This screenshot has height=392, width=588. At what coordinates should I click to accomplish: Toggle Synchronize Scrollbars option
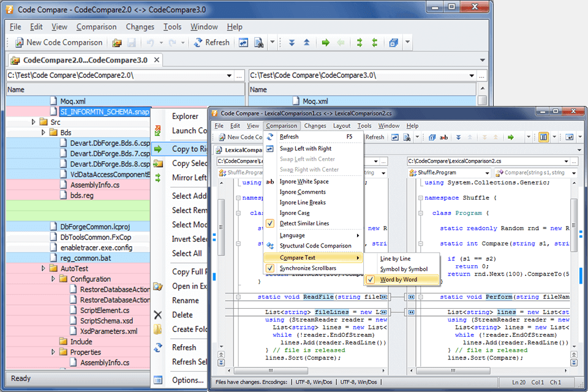[x=307, y=268]
